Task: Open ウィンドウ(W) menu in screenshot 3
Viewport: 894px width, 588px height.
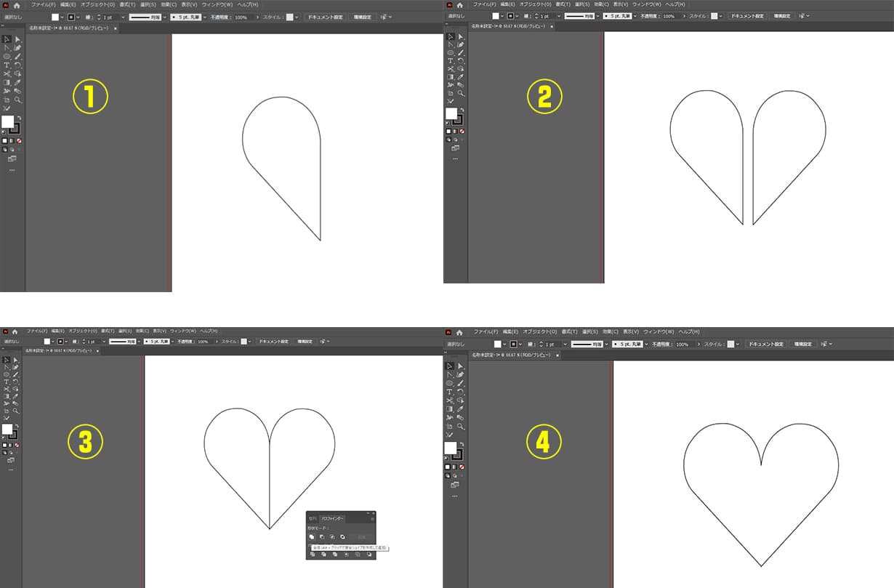Action: [184, 331]
